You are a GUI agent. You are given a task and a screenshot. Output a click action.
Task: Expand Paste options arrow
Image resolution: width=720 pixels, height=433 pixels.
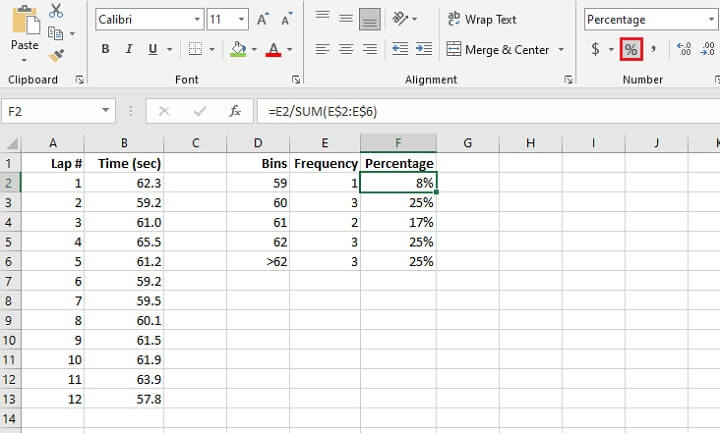[x=24, y=60]
